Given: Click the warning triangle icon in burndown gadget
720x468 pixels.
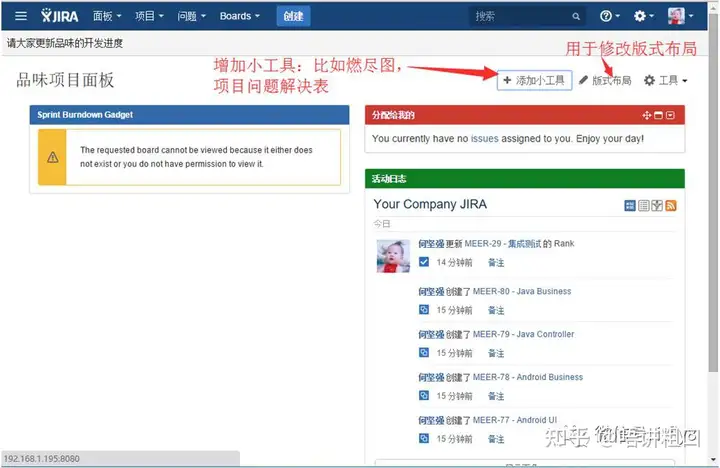Looking at the screenshot, I should (x=53, y=158).
